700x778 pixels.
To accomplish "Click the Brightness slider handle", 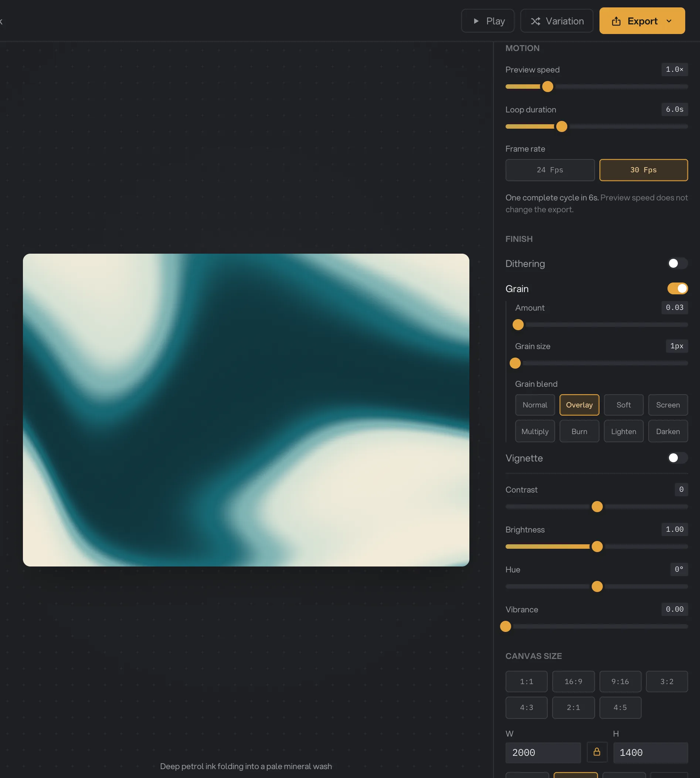I will pyautogui.click(x=597, y=547).
